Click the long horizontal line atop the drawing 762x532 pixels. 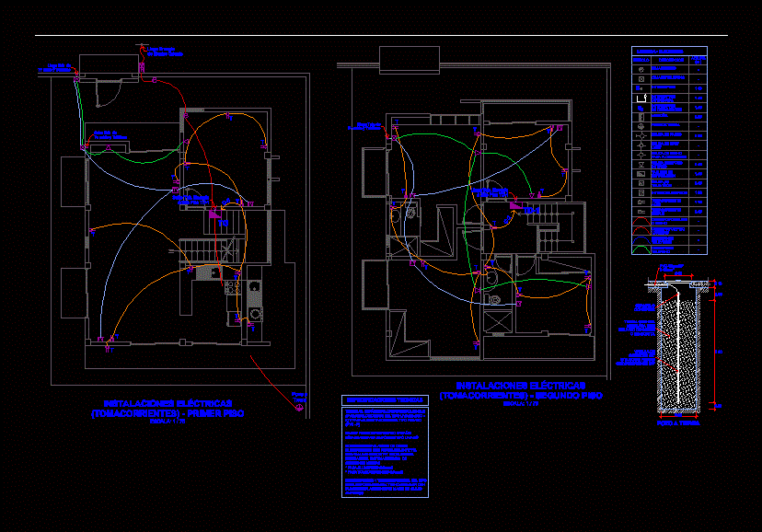click(381, 36)
